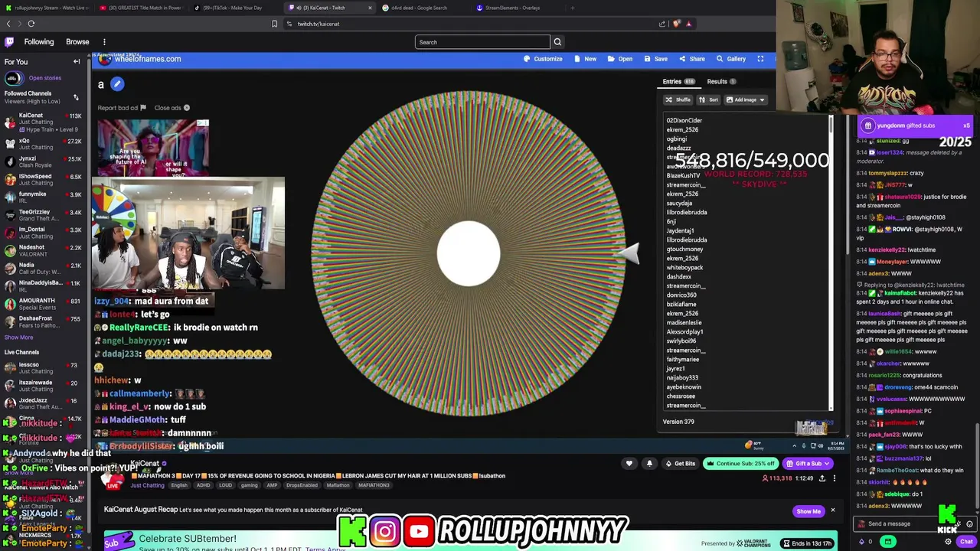Click the wheel title edit pencil icon
Screen dimensions: 980x551
coord(117,84)
